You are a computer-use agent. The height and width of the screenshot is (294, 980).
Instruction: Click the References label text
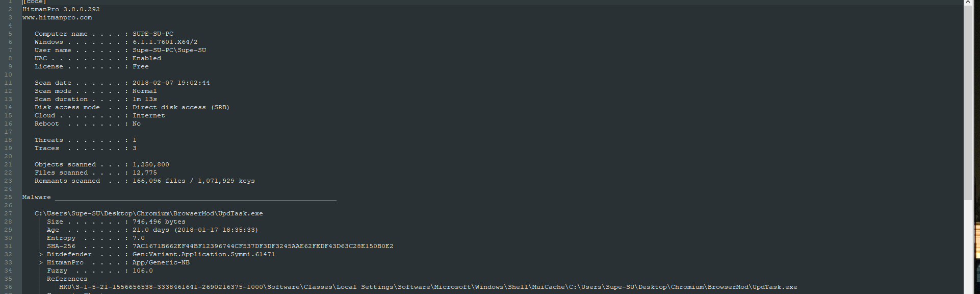[67, 279]
